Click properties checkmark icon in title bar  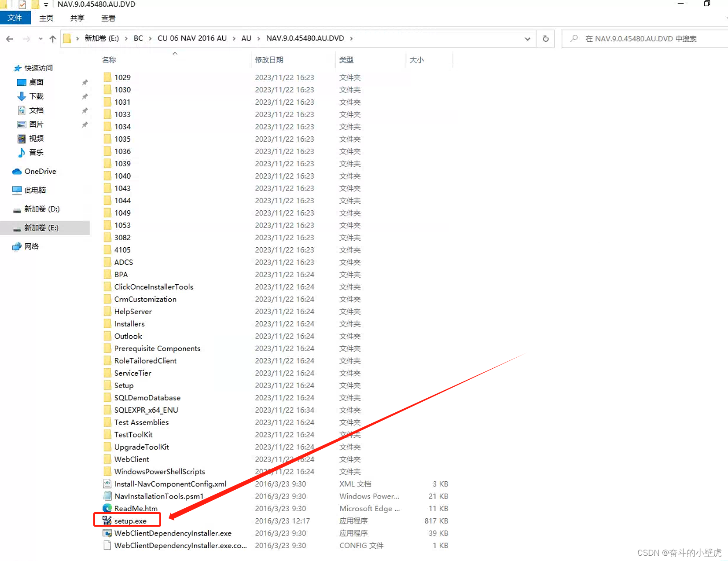pyautogui.click(x=22, y=4)
